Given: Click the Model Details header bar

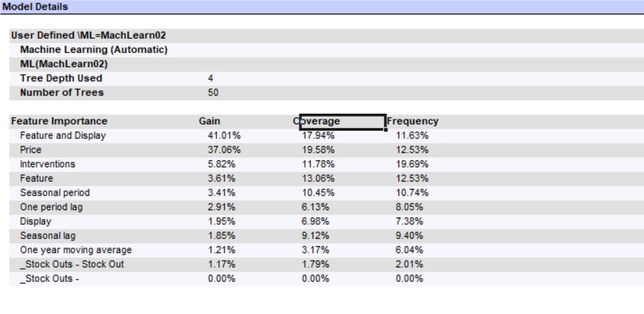Looking at the screenshot, I should coord(322,6).
